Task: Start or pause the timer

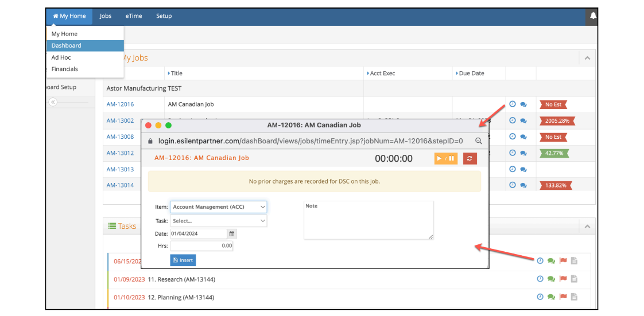Action: [x=445, y=158]
